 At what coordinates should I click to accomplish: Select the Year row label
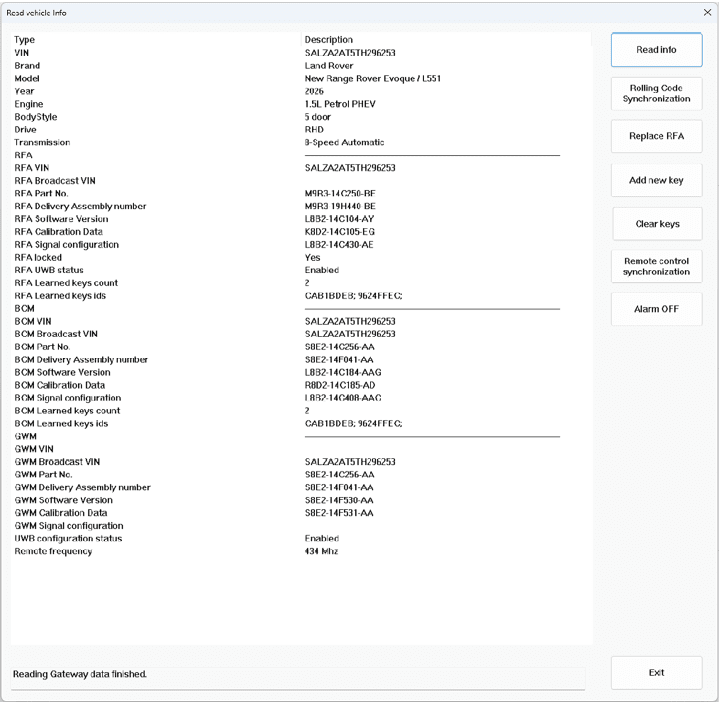click(x=24, y=91)
